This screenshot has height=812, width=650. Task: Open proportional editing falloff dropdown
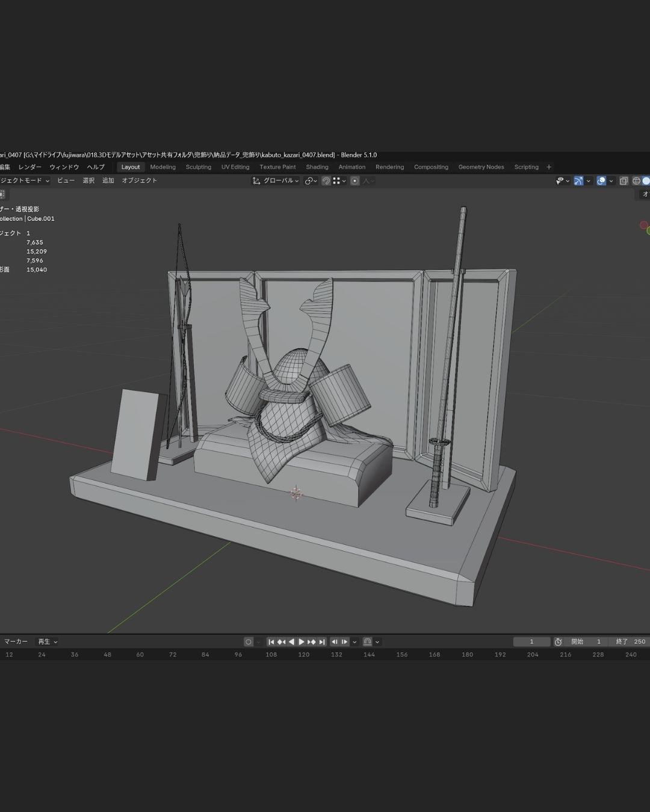point(368,180)
